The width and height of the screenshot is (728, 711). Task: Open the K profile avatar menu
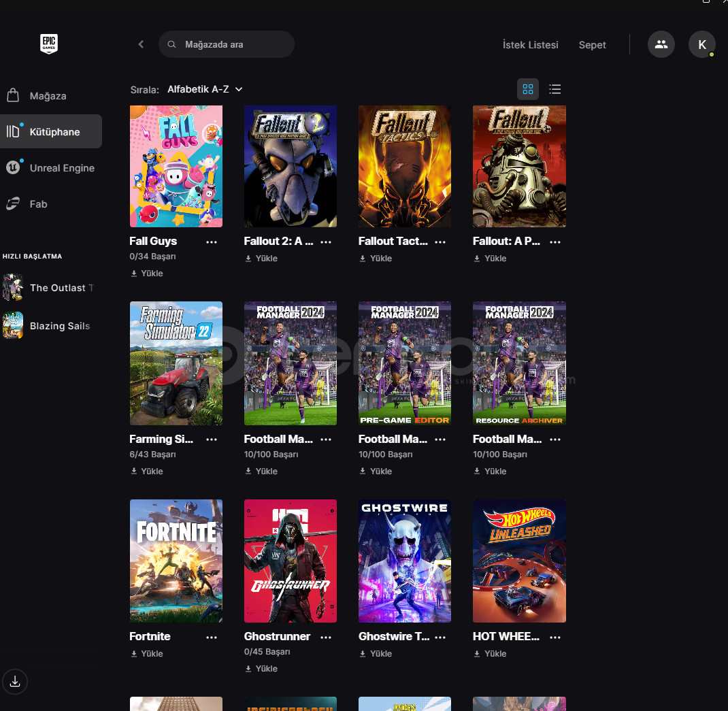[x=701, y=44]
